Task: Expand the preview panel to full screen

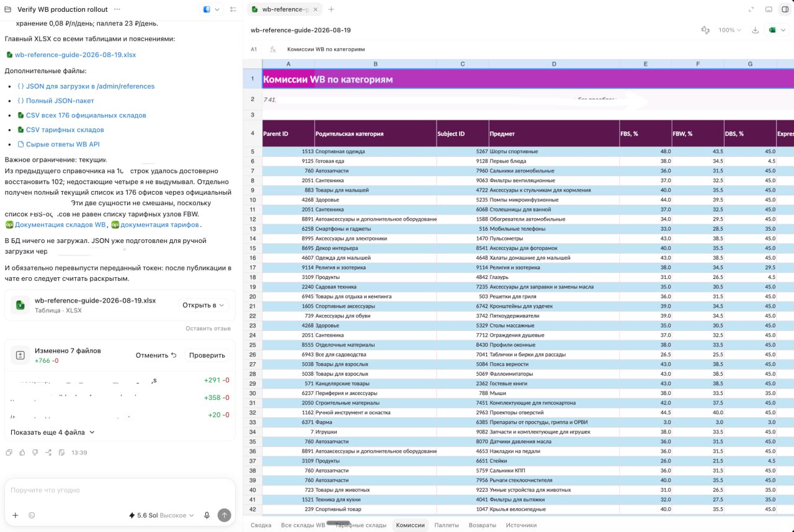Action: click(752, 9)
